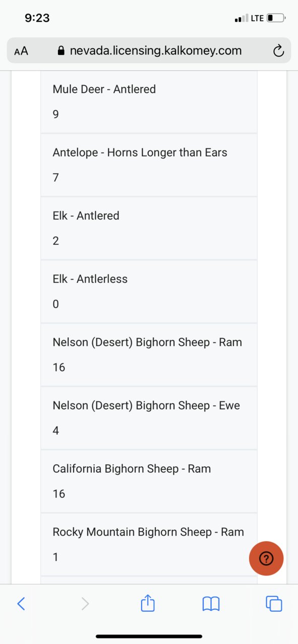The height and width of the screenshot is (644, 298).
Task: Tap the lock icon in address bar
Action: click(62, 51)
